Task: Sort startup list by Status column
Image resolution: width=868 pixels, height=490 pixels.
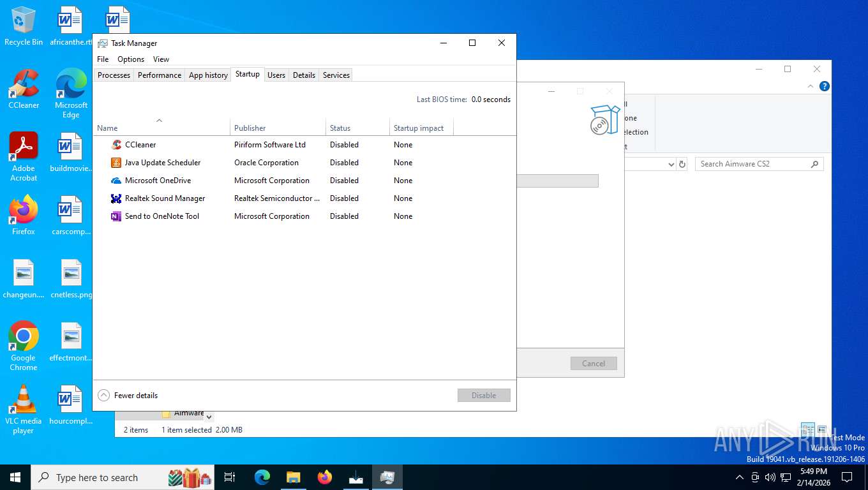Action: click(x=357, y=126)
